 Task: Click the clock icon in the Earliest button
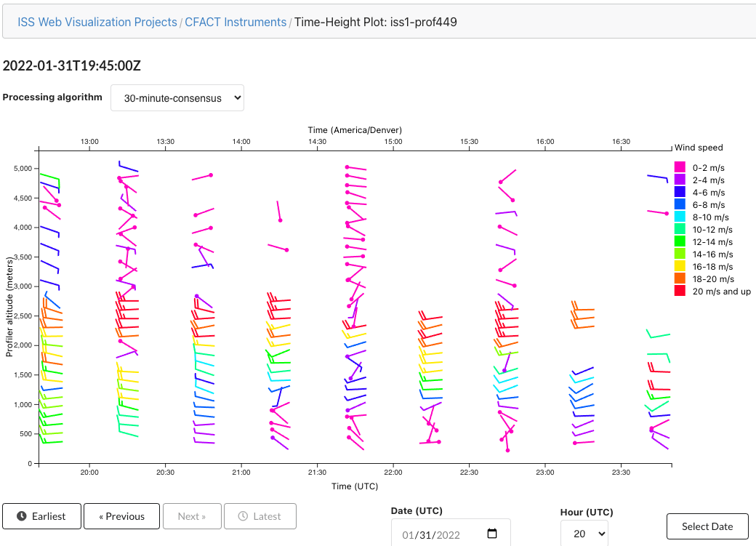point(22,516)
